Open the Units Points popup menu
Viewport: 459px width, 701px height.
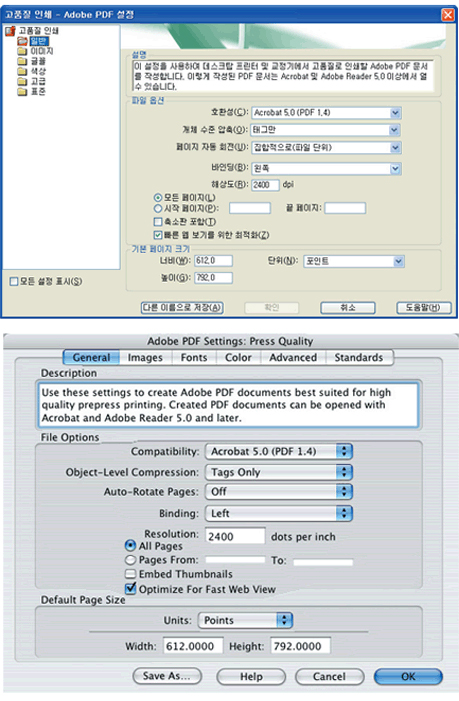point(245,620)
